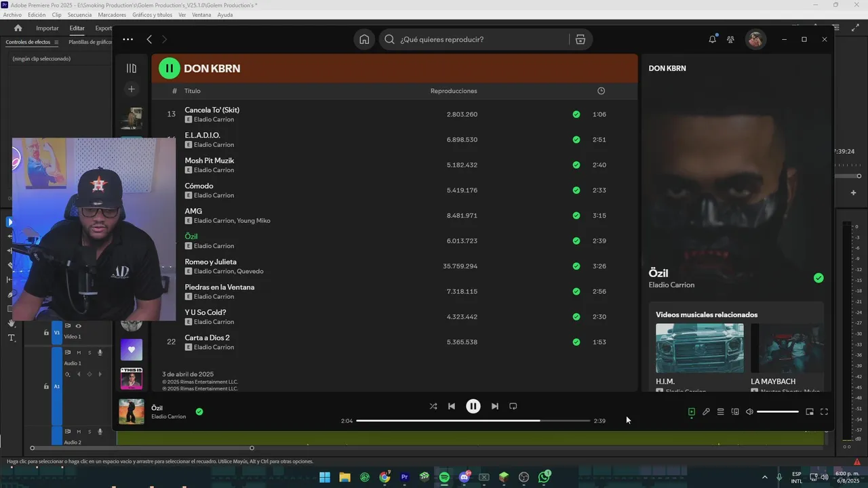Open Your Library sidebar icon in Spotify
Viewport: 868px width, 488px height.
tap(132, 68)
